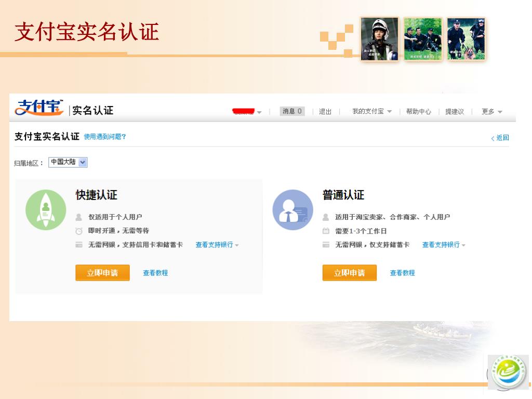The image size is (532, 399).
Task: Click police dog photo thumbnail
Action: pyautogui.click(x=466, y=39)
